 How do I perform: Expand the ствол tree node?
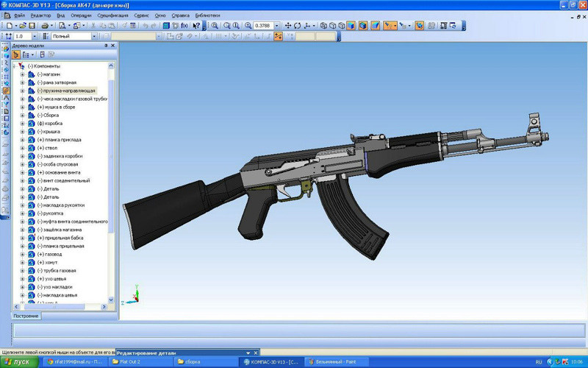(22, 148)
